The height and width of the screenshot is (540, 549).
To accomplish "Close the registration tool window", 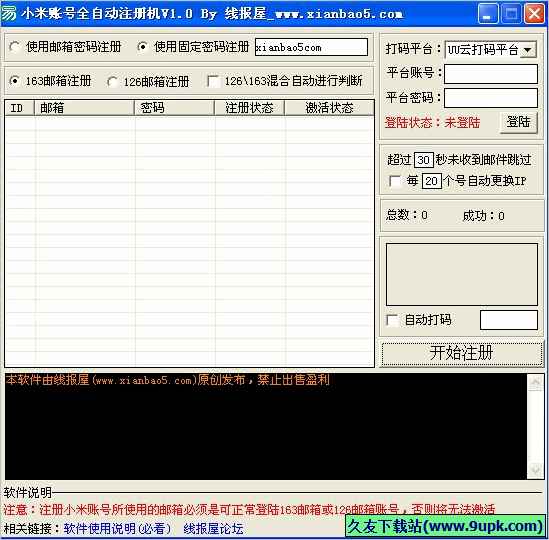I will click(534, 14).
